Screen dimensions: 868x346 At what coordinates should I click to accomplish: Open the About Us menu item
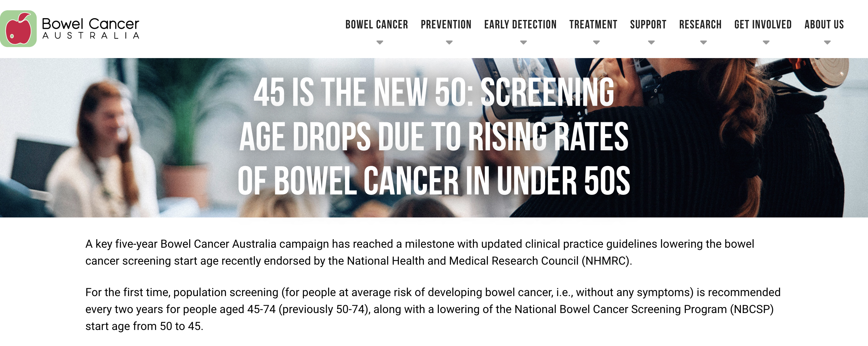pos(824,24)
